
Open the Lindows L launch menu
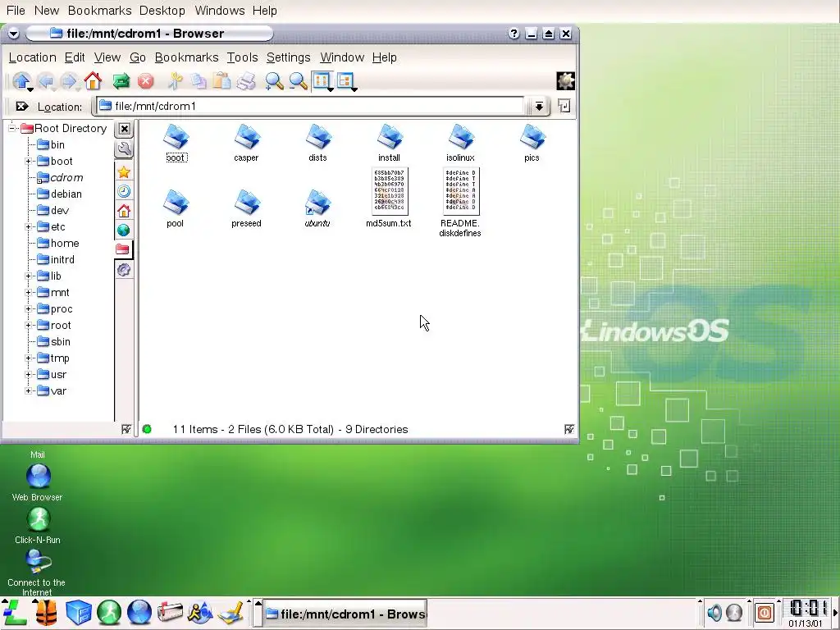coord(15,612)
